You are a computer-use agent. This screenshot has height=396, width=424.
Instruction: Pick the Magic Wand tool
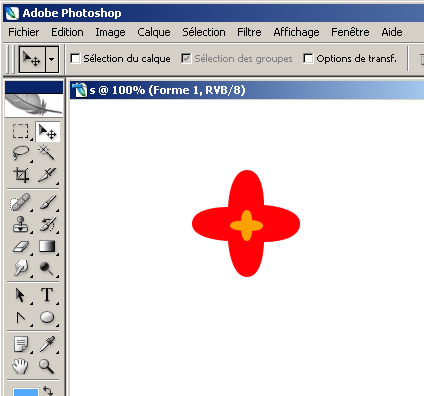pos(46,153)
